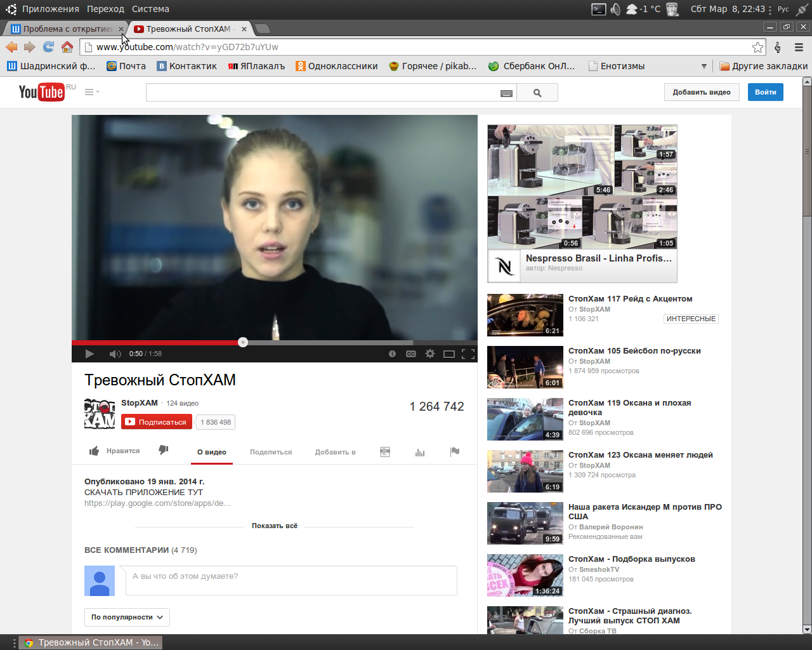Open the browser home page icon

pos(67,46)
